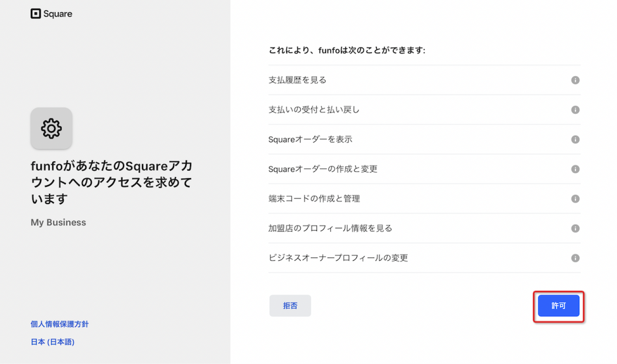Click the これにより、funfoは次のことができます heading
The height and width of the screenshot is (364, 617).
tap(347, 50)
